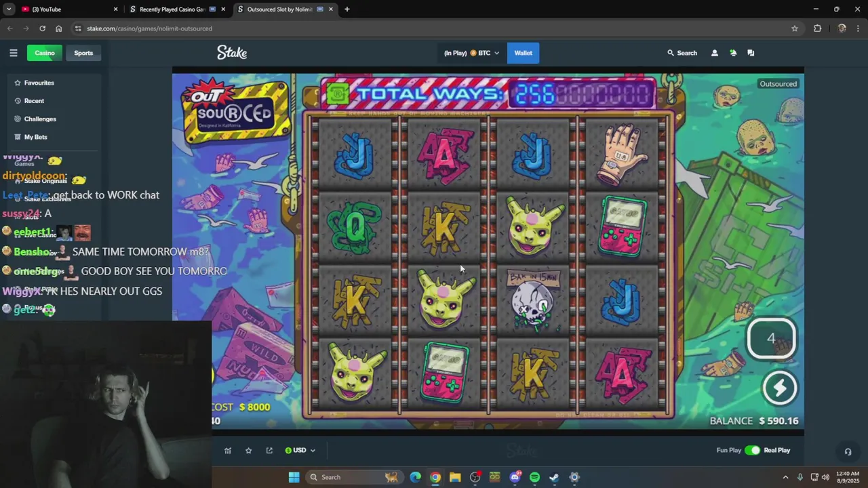Open the Chrome profile avatar
Viewport: 868px width, 488px height.
842,28
